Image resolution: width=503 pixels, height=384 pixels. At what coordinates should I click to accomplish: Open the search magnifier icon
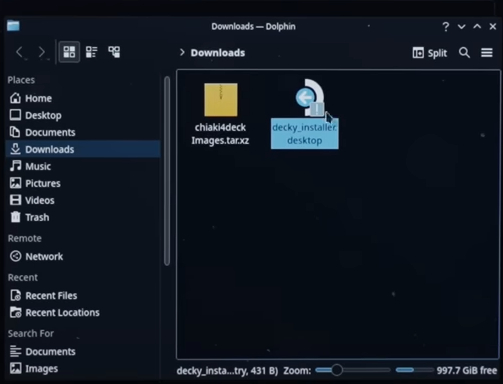(464, 53)
